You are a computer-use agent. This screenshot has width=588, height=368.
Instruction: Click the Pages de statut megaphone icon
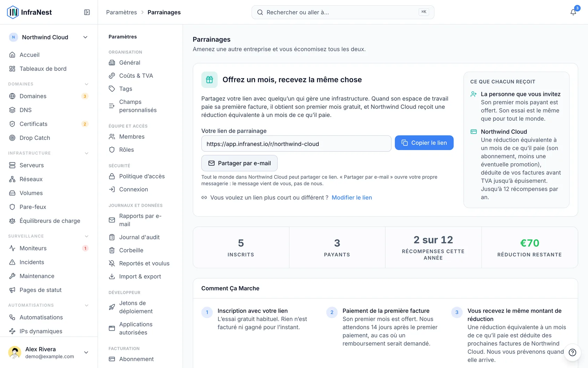click(x=12, y=290)
